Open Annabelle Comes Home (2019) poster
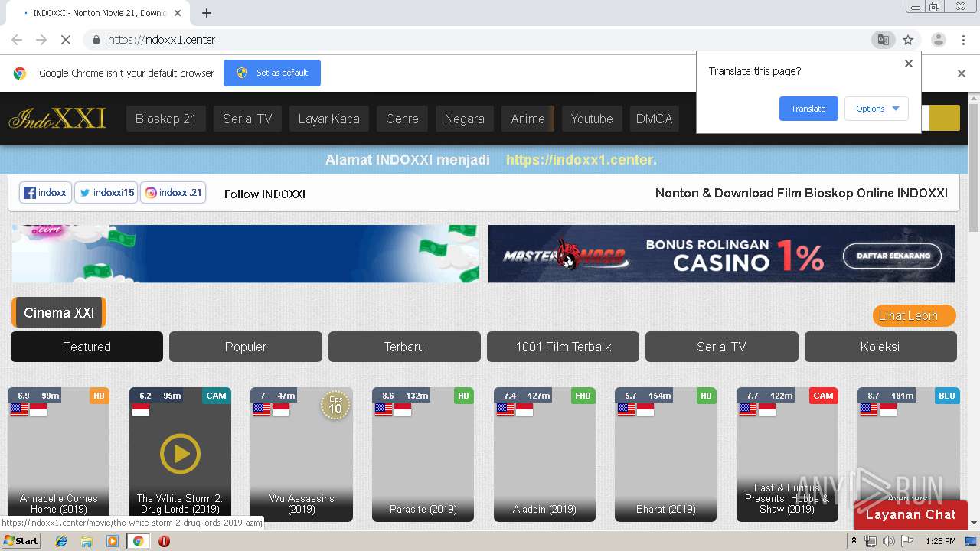The image size is (980, 551). tap(58, 454)
